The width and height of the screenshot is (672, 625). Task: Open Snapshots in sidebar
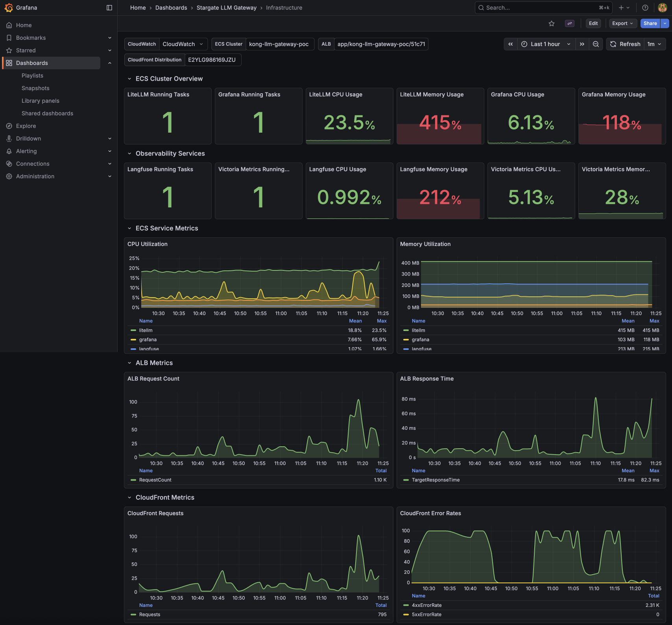35,88
